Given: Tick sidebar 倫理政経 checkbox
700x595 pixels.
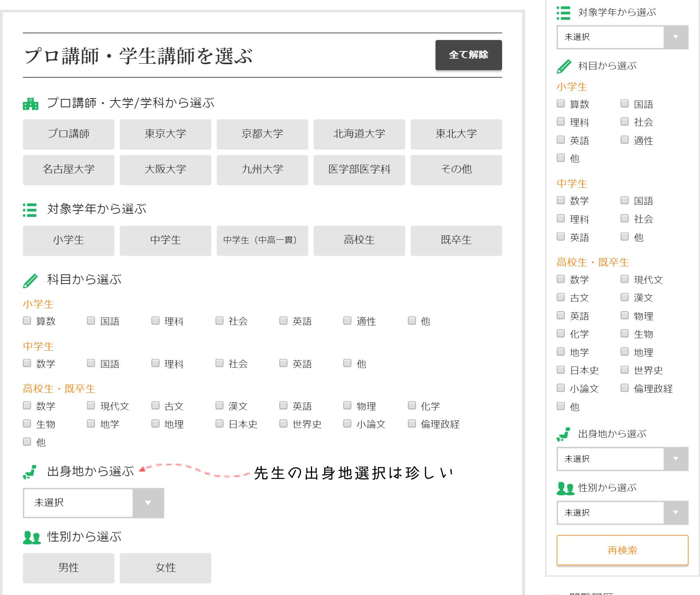Looking at the screenshot, I should click(625, 388).
